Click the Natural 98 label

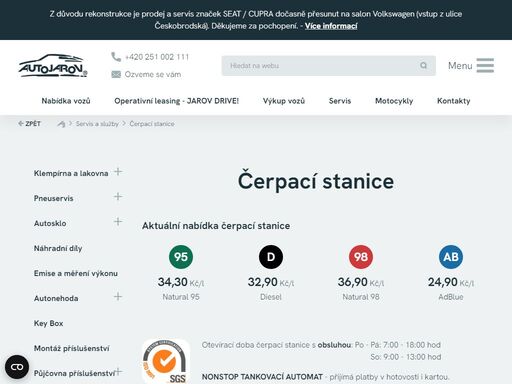coord(361,297)
